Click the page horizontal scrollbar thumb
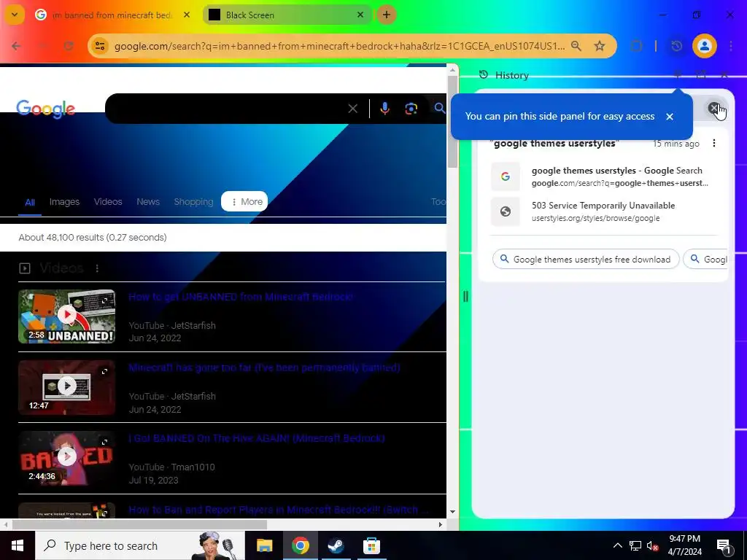747x560 pixels. 139,525
